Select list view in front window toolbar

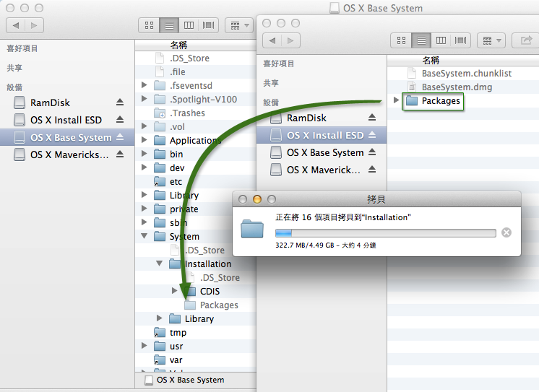coord(421,40)
